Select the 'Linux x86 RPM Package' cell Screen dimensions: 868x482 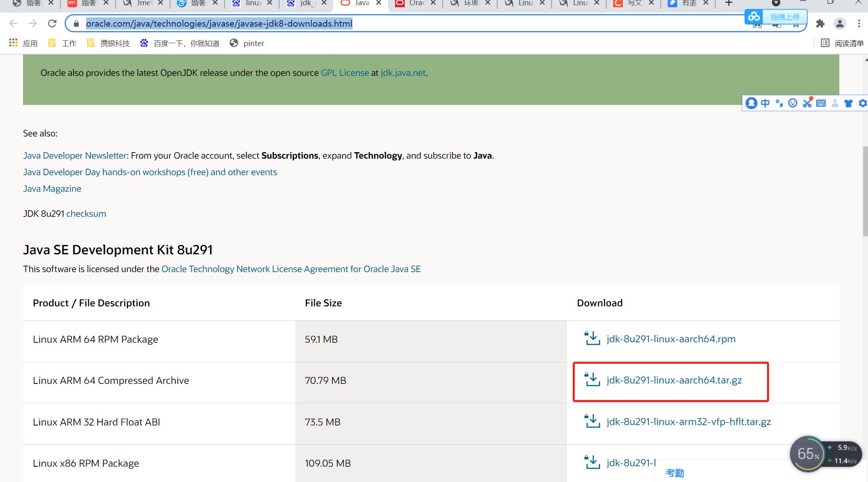pyautogui.click(x=159, y=463)
